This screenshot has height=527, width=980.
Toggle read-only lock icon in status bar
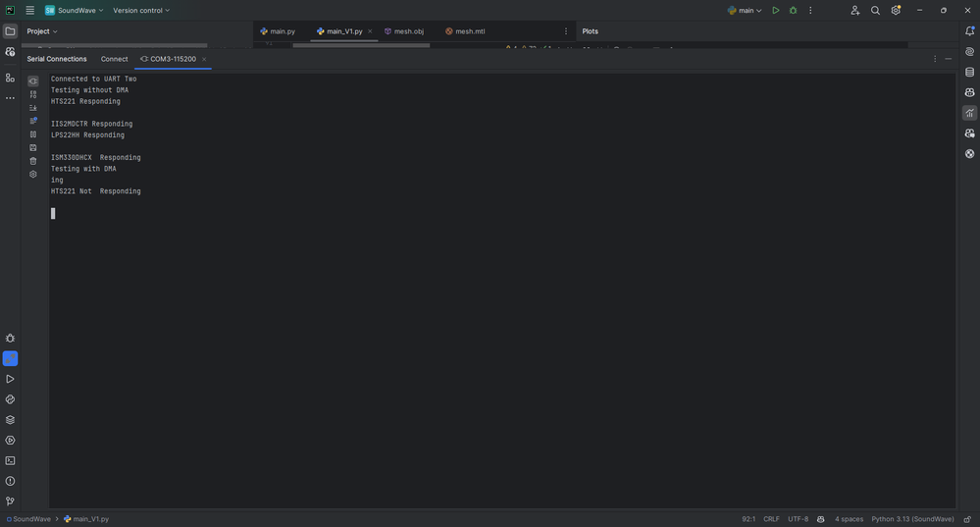coord(967,519)
